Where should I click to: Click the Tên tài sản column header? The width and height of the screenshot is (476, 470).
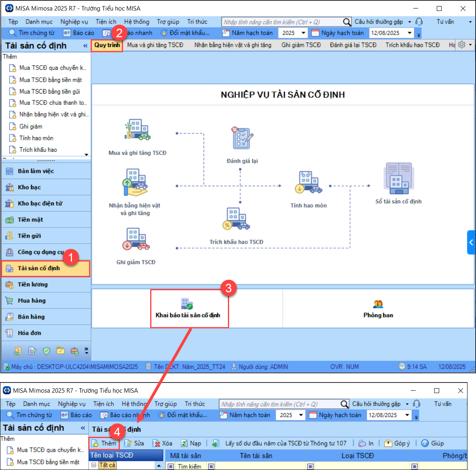pyautogui.click(x=256, y=456)
